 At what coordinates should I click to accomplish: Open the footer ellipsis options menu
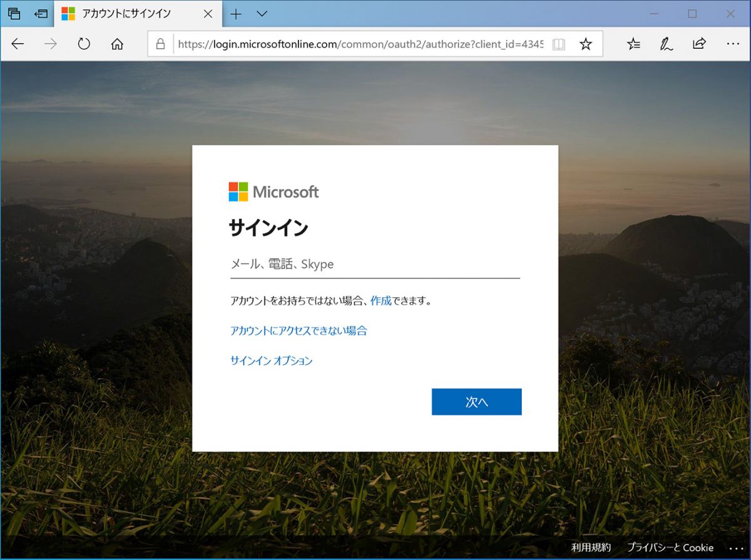(735, 547)
